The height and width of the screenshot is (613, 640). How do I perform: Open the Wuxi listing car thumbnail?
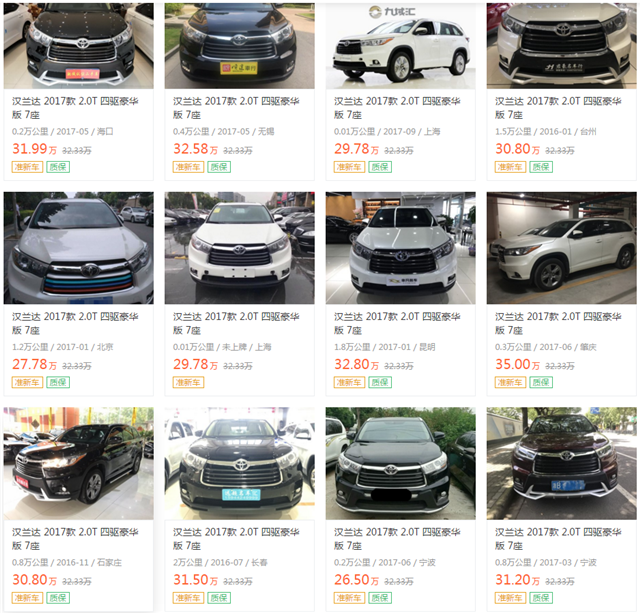240,46
